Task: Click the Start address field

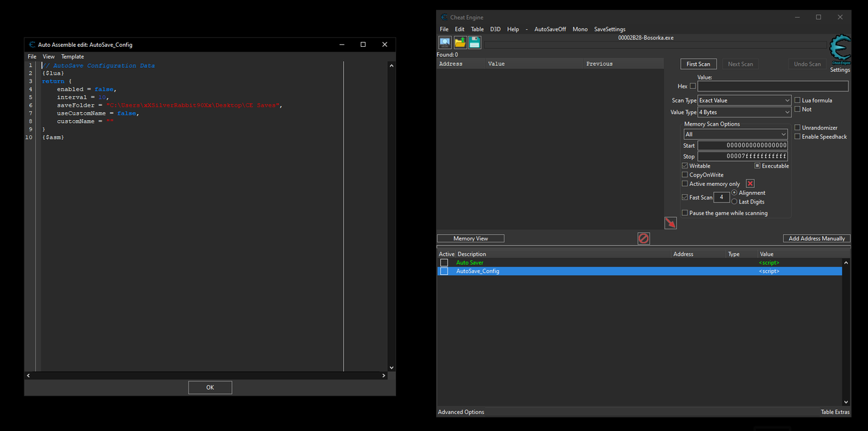Action: click(743, 145)
